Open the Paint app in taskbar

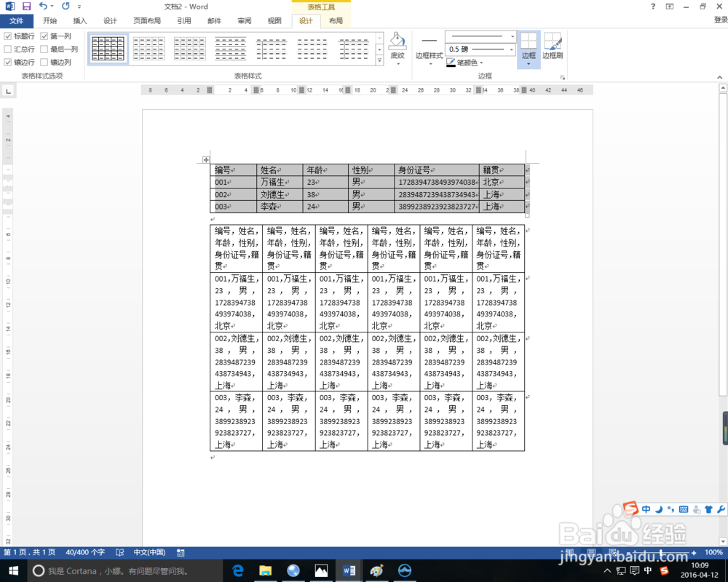(376, 571)
